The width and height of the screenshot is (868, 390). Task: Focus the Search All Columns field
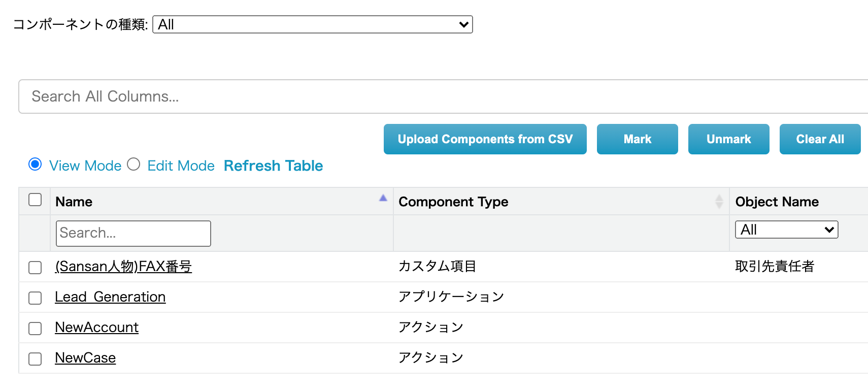point(442,96)
